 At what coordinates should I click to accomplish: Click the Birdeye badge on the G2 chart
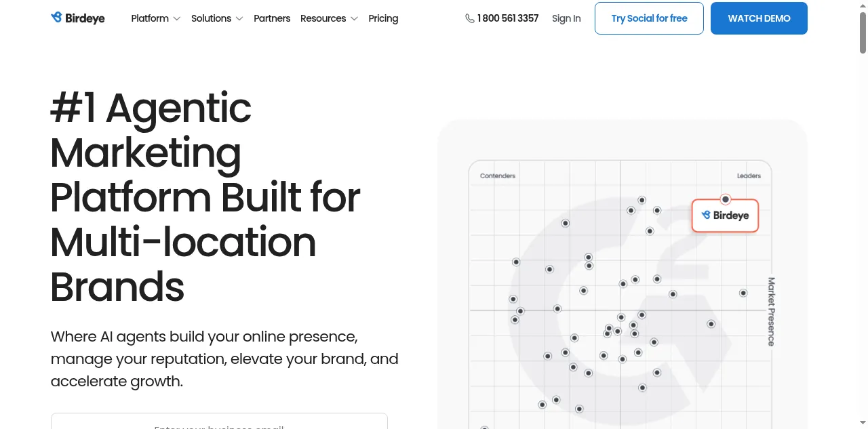tap(725, 216)
